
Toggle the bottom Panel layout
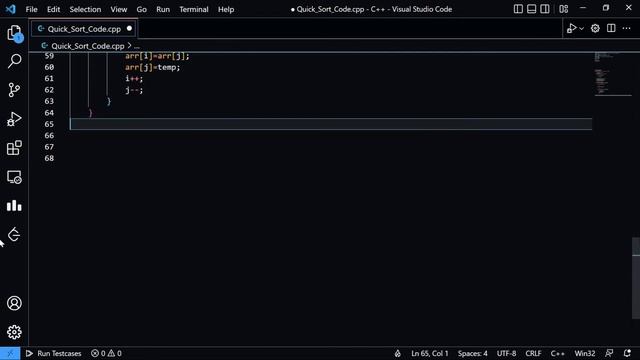(x=531, y=9)
